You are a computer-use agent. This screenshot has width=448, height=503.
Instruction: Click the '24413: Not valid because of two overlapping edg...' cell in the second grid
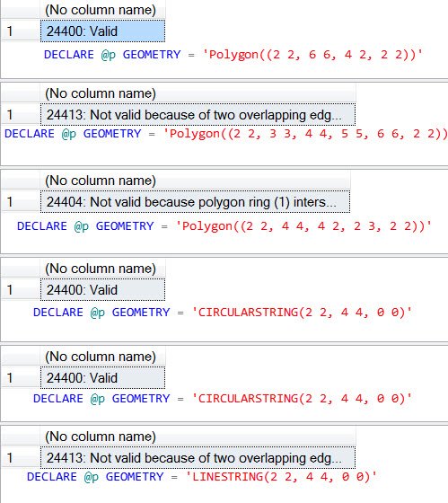click(x=198, y=115)
